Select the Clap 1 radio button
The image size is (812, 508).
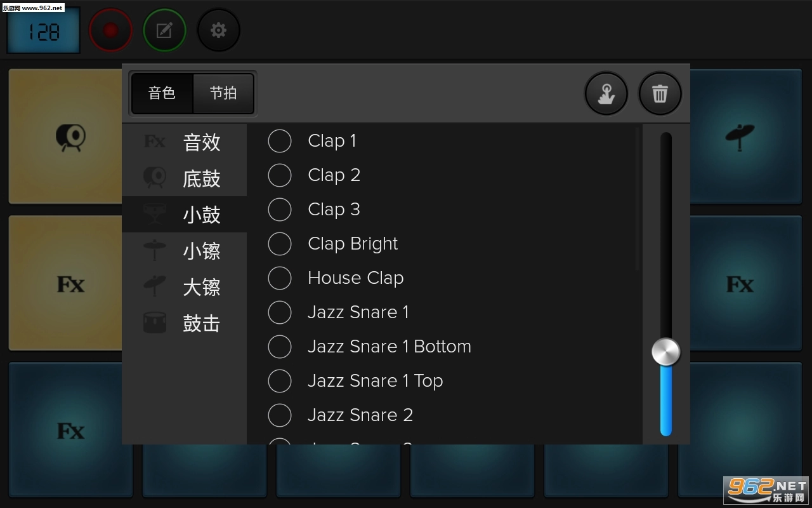click(x=280, y=141)
